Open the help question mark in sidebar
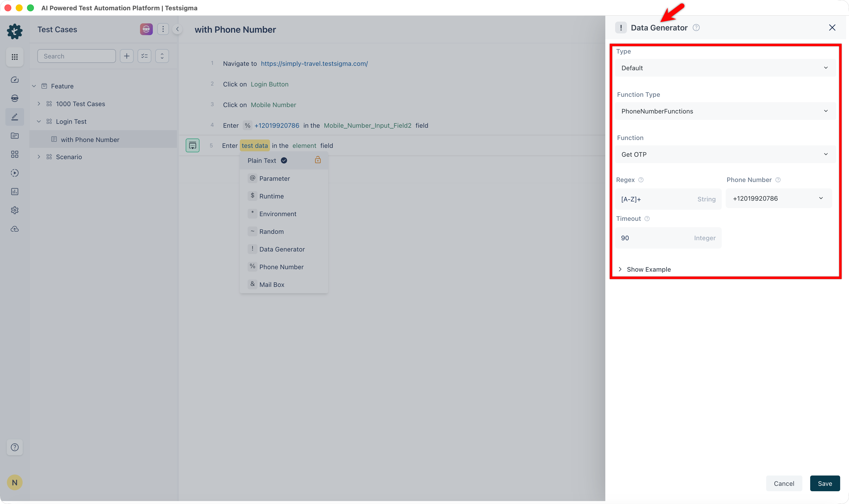The height and width of the screenshot is (504, 849). coord(14,447)
